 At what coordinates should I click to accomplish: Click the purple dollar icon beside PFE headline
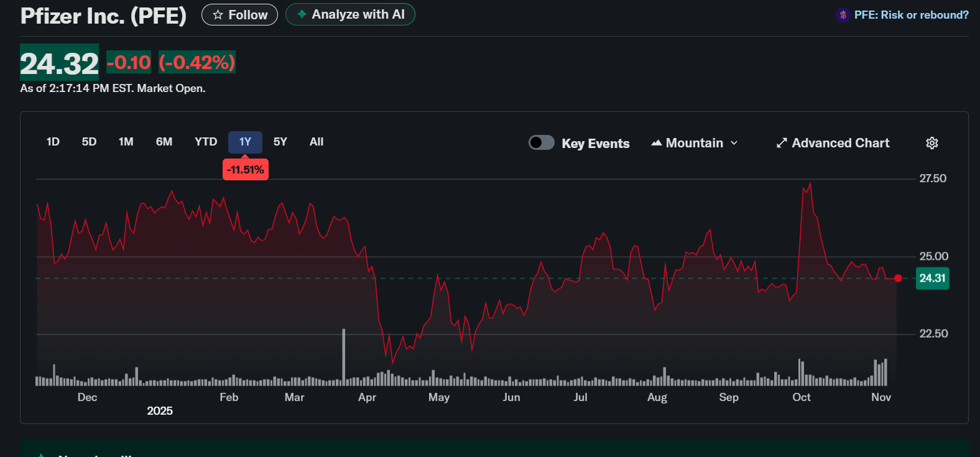tap(843, 15)
